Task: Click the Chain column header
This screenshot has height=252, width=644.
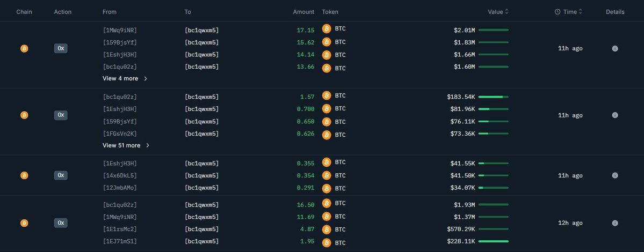Action: point(24,12)
